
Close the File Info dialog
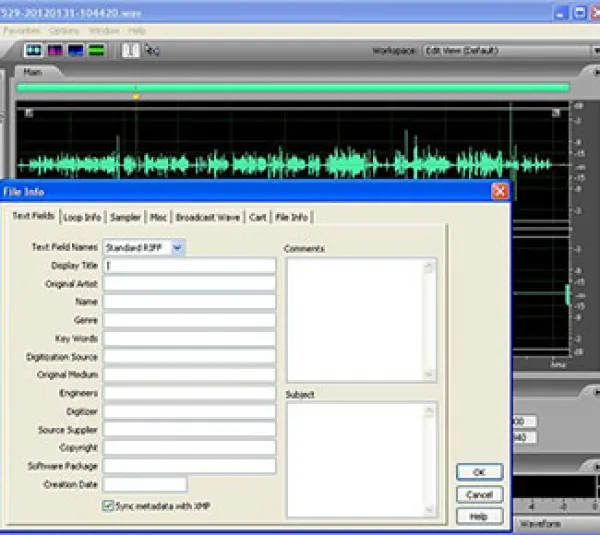(x=500, y=191)
